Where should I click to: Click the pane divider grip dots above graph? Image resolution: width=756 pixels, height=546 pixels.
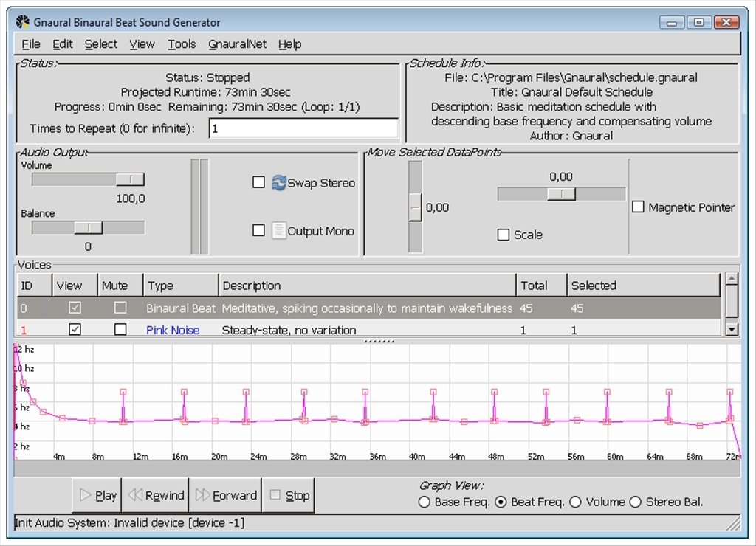pos(379,341)
